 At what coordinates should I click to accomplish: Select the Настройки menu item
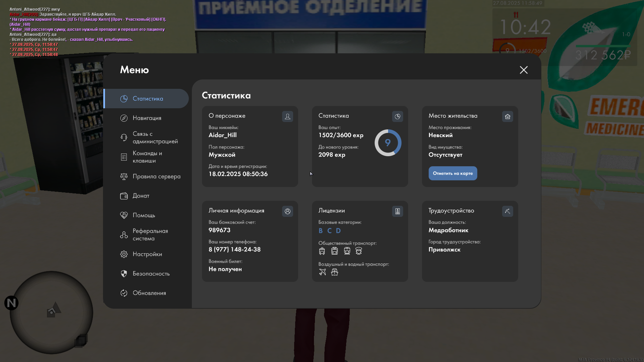pyautogui.click(x=147, y=254)
